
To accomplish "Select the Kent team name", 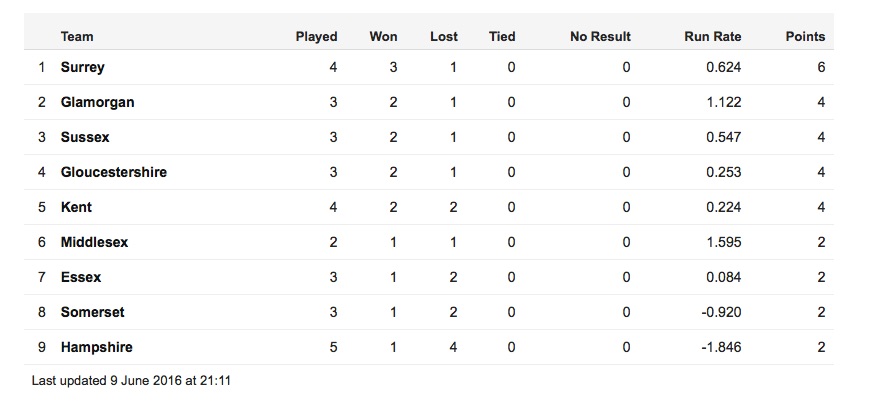I will (76, 207).
